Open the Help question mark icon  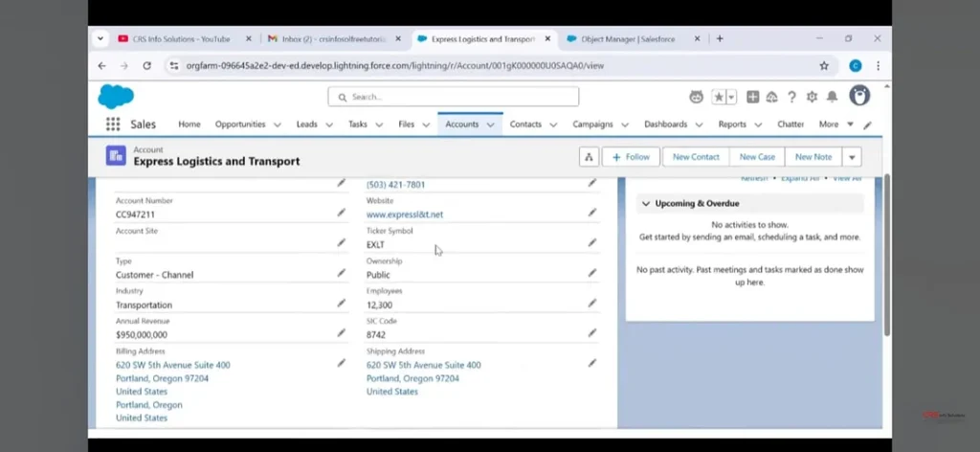[791, 97]
